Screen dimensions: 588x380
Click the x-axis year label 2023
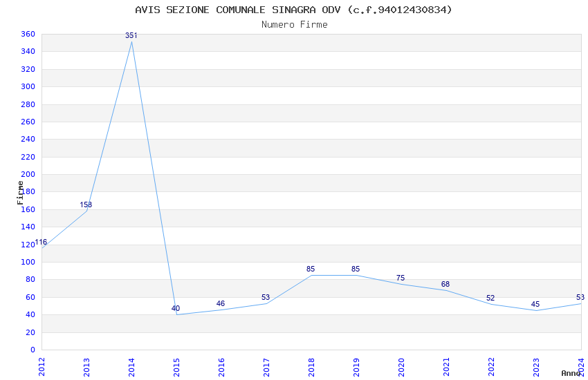click(x=537, y=367)
